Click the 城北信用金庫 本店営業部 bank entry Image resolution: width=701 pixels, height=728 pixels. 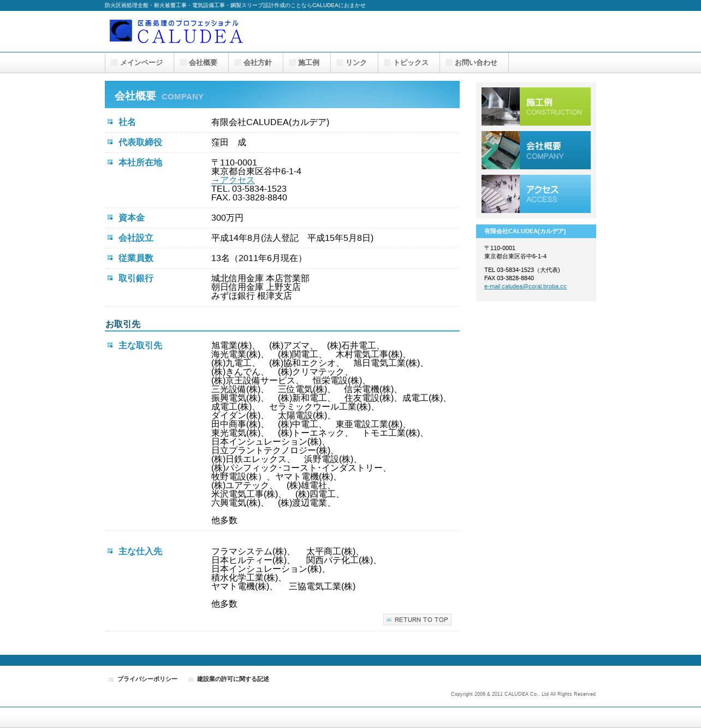coord(260,279)
